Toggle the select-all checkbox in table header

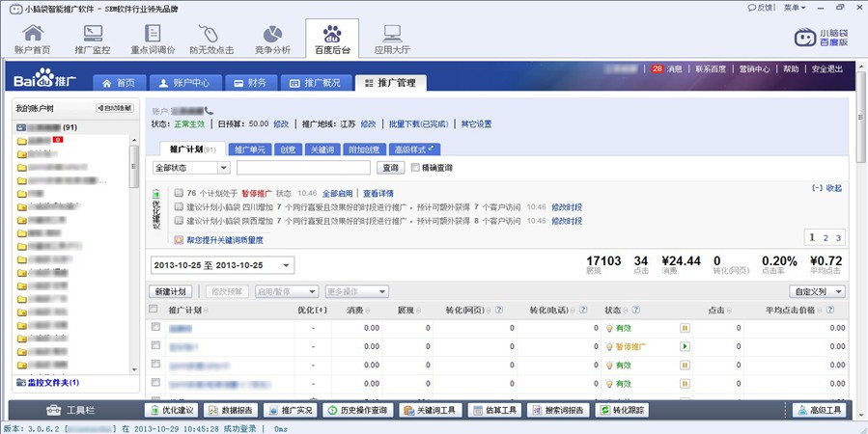pyautogui.click(x=154, y=310)
